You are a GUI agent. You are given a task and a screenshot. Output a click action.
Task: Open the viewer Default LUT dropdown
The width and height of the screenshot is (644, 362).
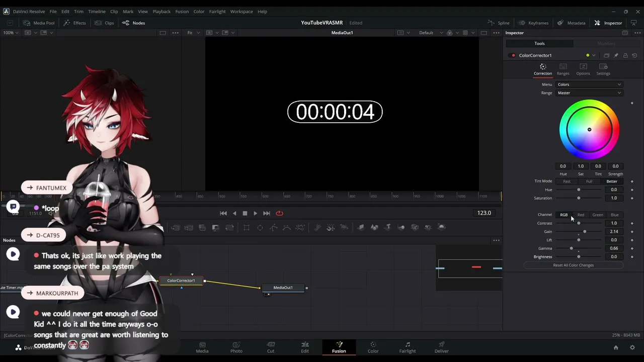click(431, 33)
